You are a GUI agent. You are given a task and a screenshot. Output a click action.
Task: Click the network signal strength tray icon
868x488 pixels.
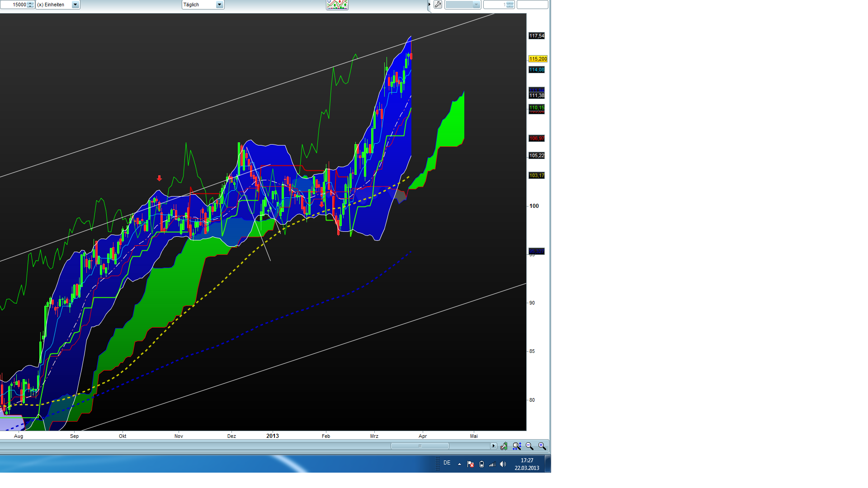coord(492,464)
